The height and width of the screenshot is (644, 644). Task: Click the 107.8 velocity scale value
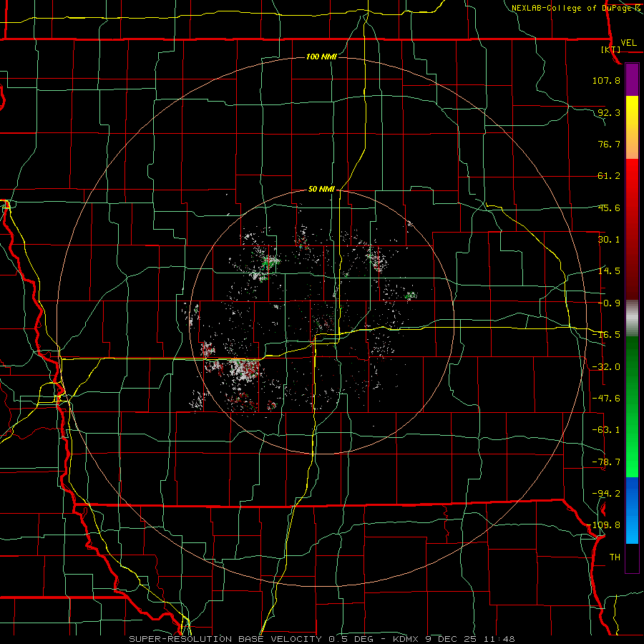tap(606, 80)
